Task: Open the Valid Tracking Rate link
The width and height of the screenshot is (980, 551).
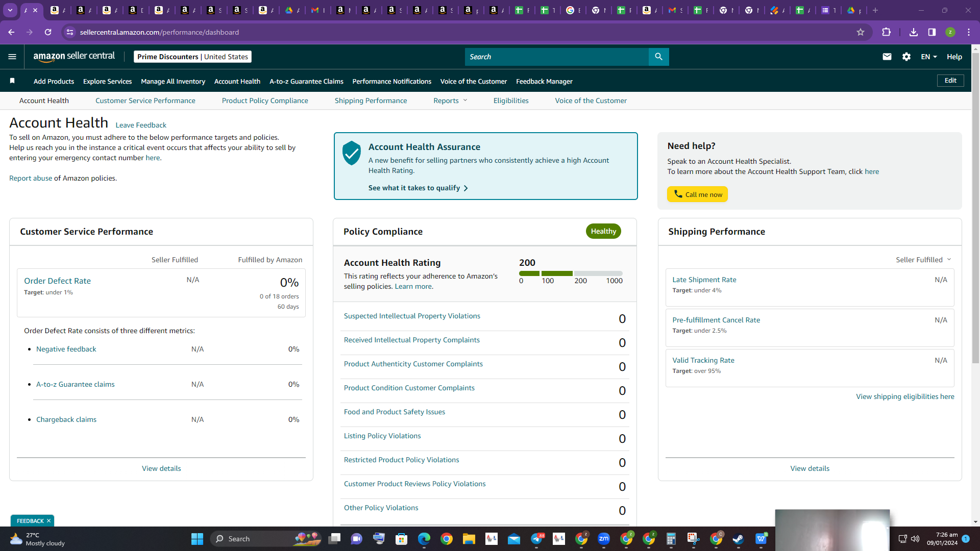Action: pos(703,360)
